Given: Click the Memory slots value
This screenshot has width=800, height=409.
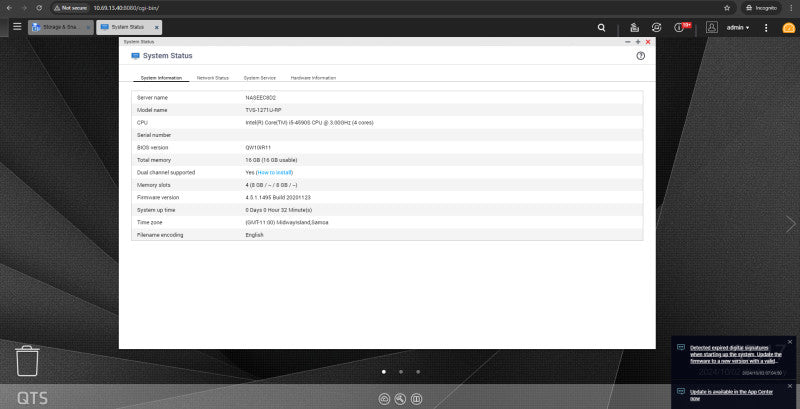Looking at the screenshot, I should point(271,185).
